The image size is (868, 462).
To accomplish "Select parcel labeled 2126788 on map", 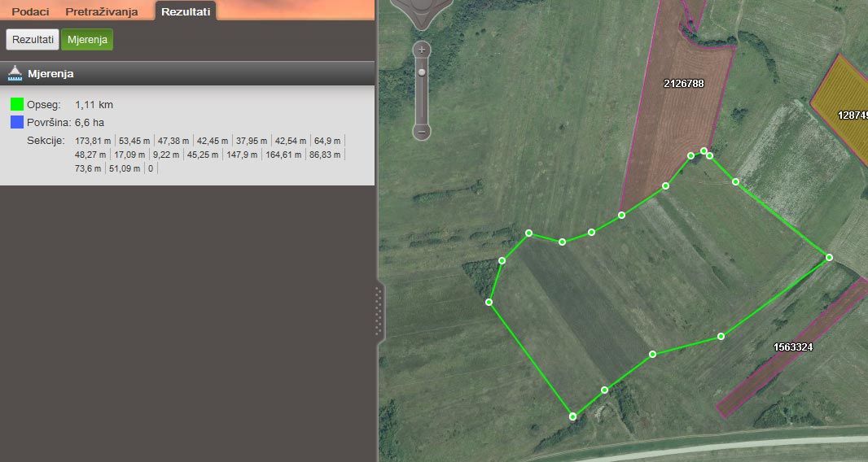I will click(x=684, y=84).
